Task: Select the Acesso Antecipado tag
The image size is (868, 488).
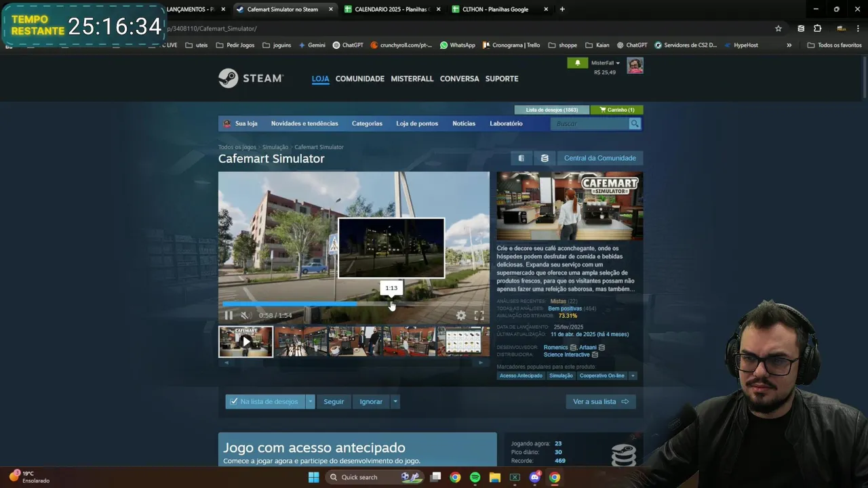Action: 521,375
